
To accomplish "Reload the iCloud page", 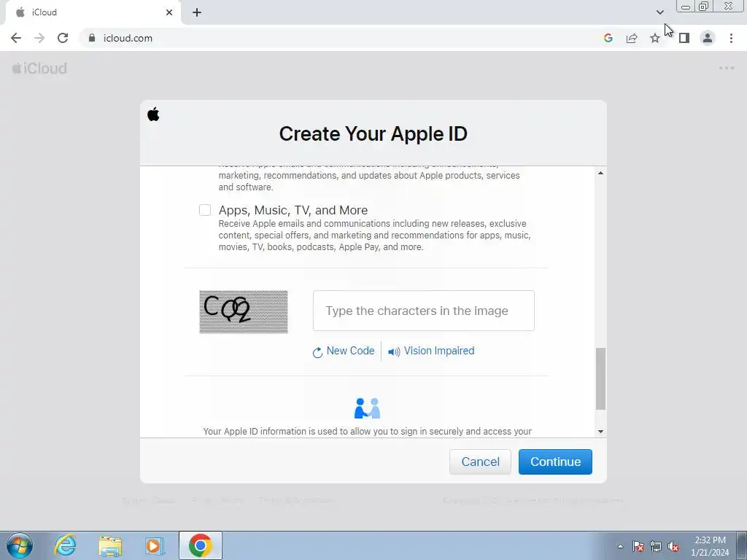I will pos(63,38).
